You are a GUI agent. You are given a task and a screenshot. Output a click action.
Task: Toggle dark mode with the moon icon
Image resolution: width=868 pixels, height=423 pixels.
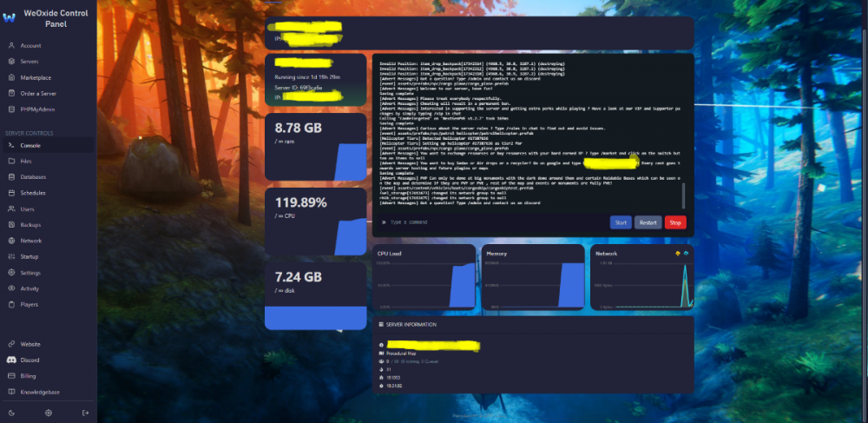point(10,412)
